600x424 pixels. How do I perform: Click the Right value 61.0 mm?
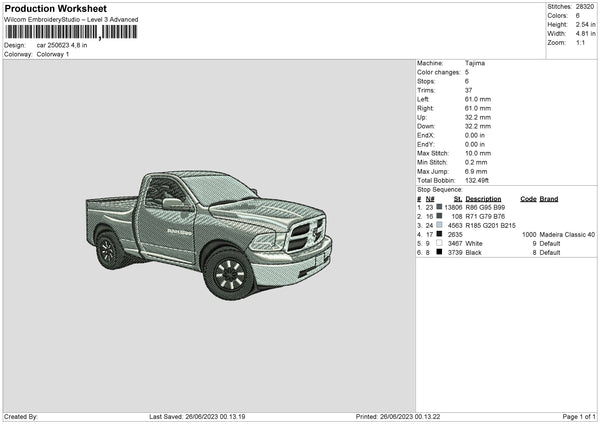[x=478, y=108]
